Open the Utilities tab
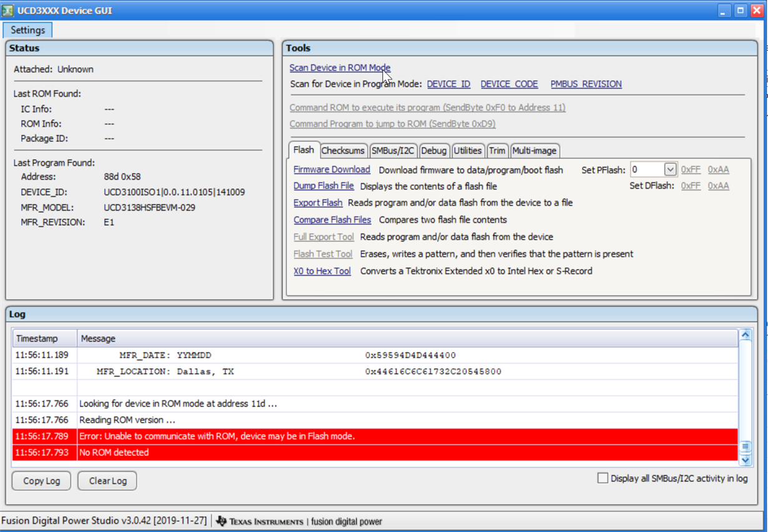This screenshot has height=532, width=768. [468, 150]
